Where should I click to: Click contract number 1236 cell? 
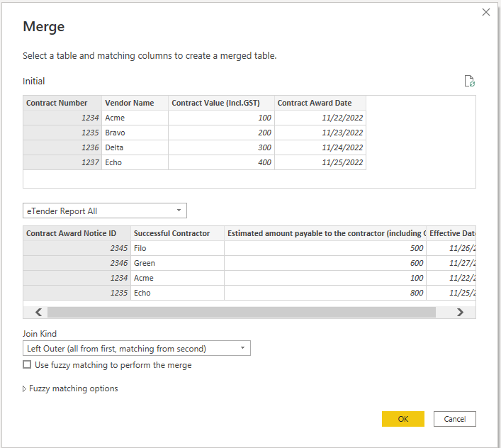click(62, 147)
